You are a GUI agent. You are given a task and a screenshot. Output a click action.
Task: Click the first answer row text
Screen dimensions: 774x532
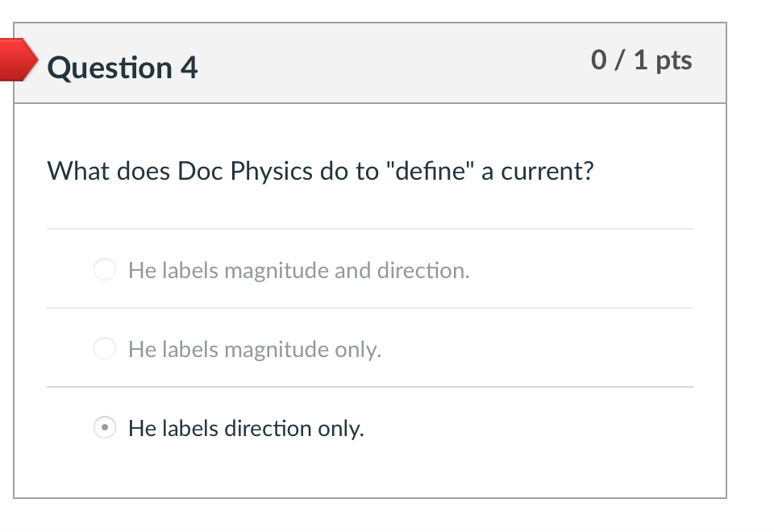298,270
